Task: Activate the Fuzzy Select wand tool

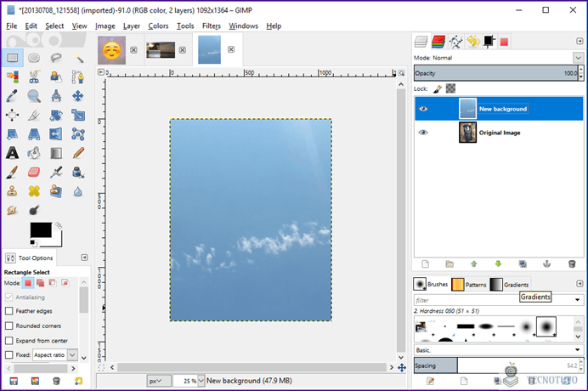Action: tap(78, 58)
